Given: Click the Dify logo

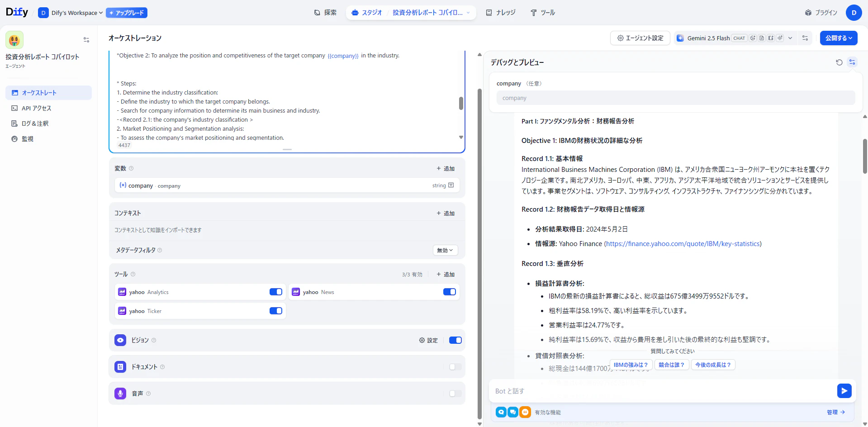Looking at the screenshot, I should (17, 12).
